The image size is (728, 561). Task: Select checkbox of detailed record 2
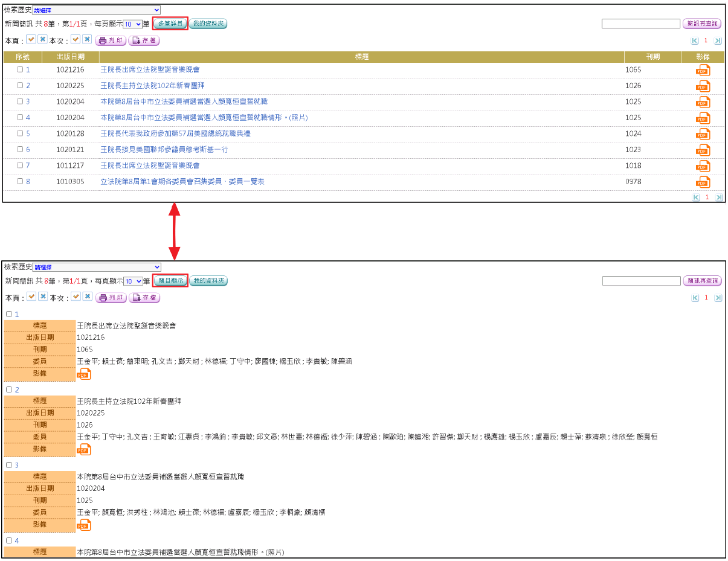coord(9,389)
